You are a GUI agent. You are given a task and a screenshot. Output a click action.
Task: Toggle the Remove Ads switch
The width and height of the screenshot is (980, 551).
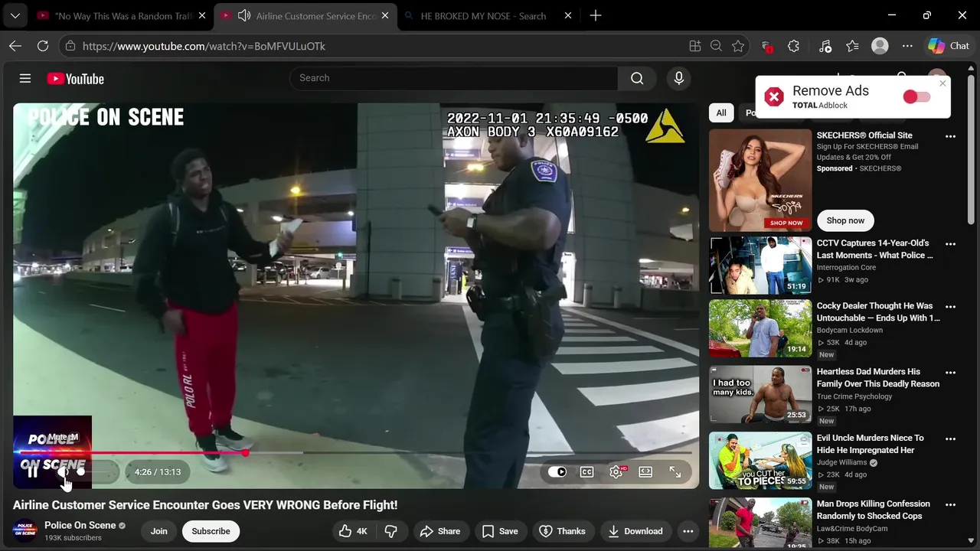916,97
